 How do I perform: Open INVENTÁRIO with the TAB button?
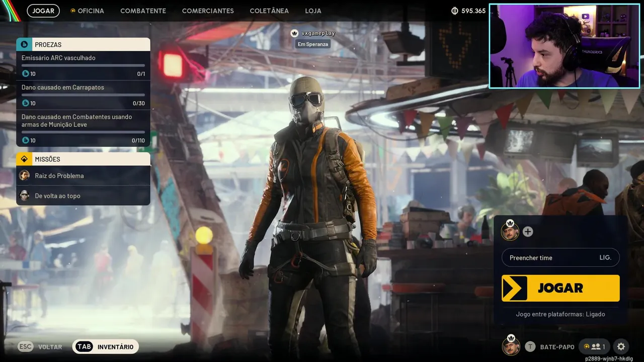coord(105,347)
